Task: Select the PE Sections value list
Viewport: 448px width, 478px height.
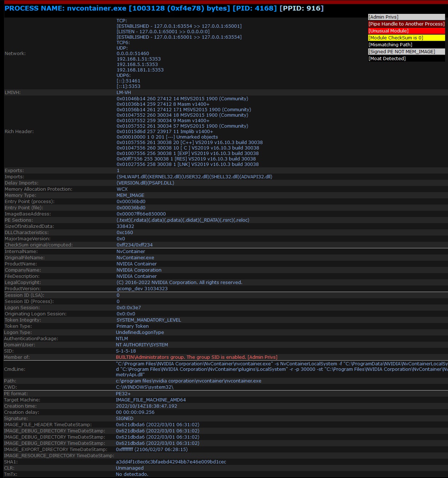Action: click(183, 220)
